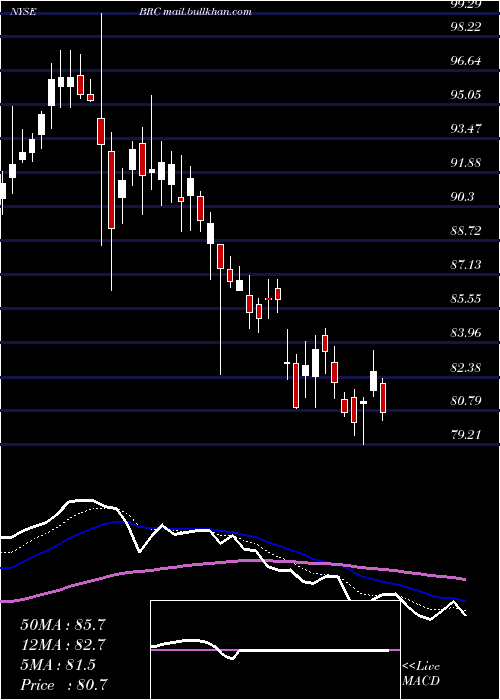Click the <<Live MACD label
This screenshot has width=500, height=700.
(x=421, y=674)
